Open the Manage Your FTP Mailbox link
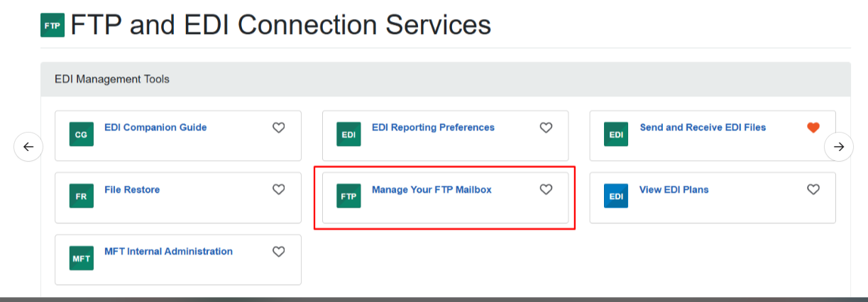 (432, 190)
